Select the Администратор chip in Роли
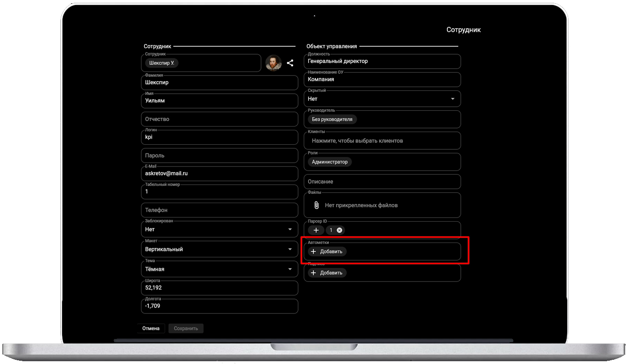The image size is (627, 364). pos(330,162)
